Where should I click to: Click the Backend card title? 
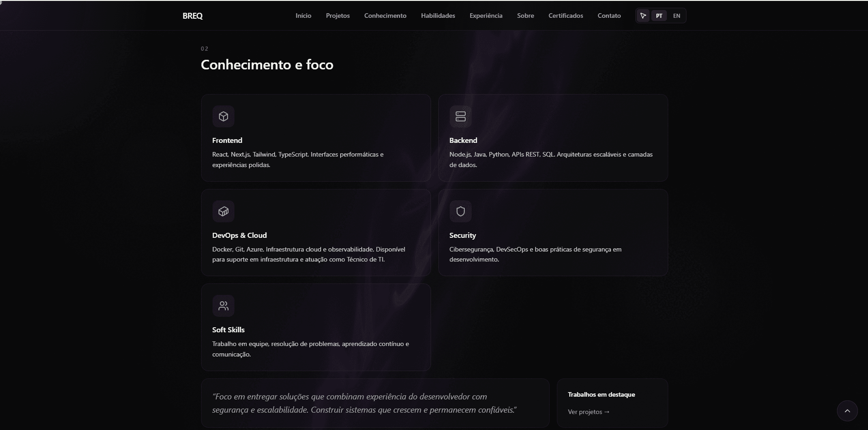click(x=463, y=141)
